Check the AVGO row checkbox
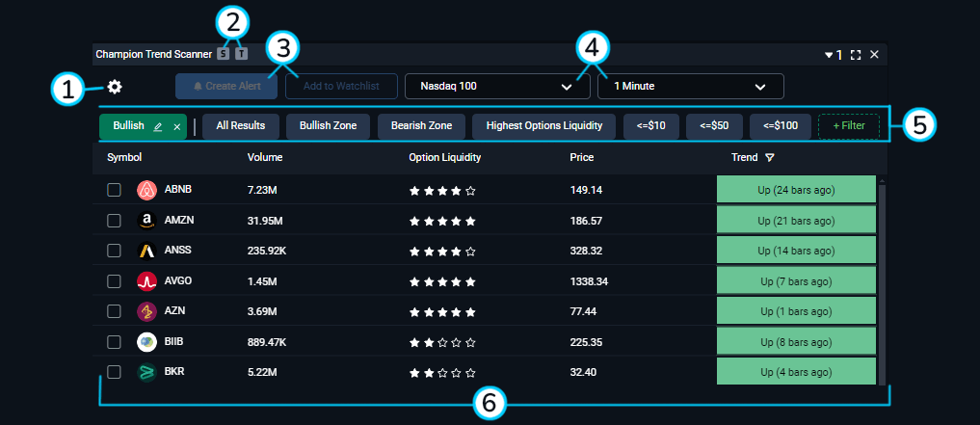Viewport: 980px width, 425px height. (114, 281)
